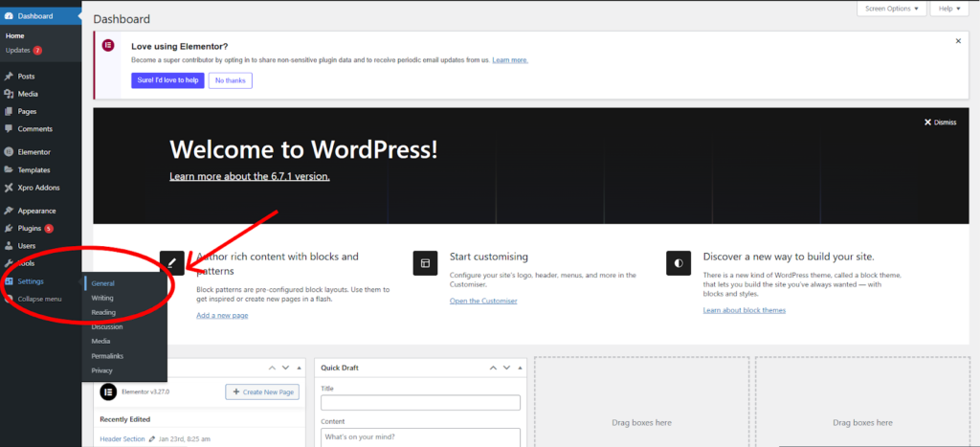Select General in Settings submenu
The image size is (980, 447).
102,283
